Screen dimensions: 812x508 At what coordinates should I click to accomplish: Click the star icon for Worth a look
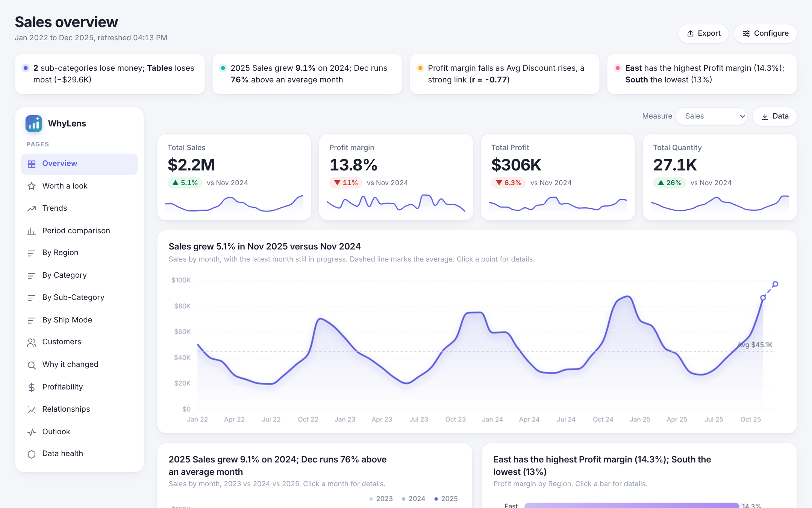coord(32,186)
